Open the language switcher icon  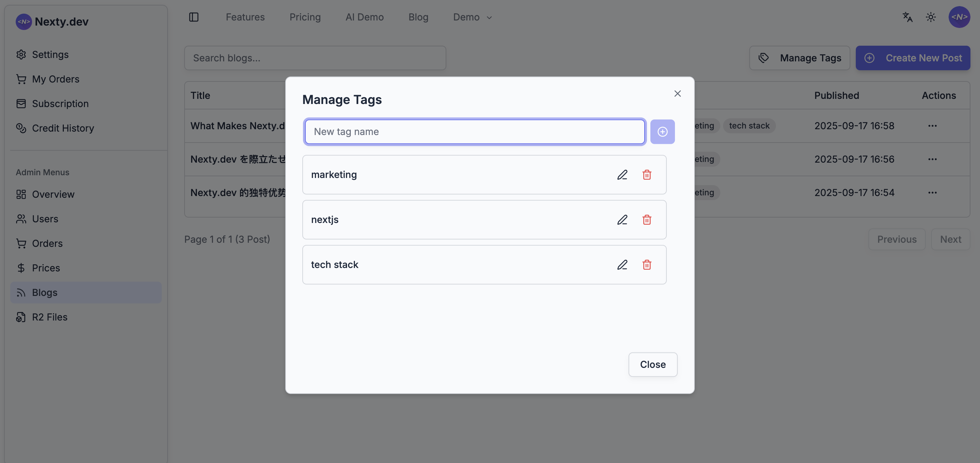coord(907,17)
